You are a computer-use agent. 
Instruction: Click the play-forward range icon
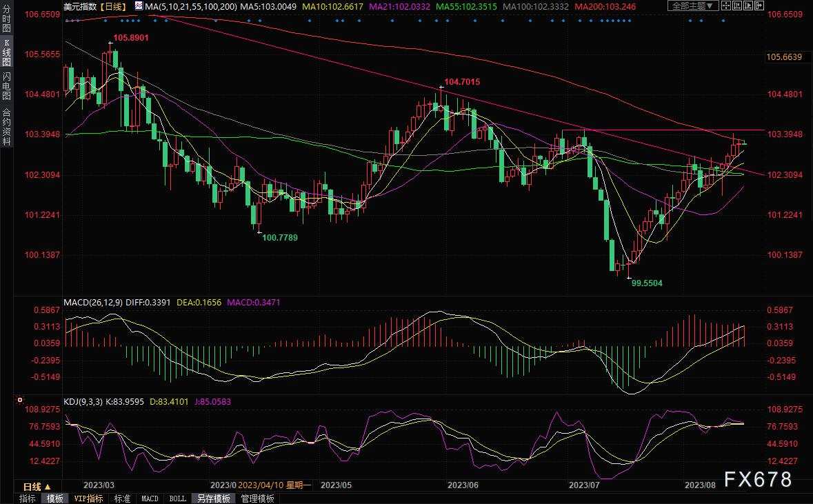pos(748,6)
